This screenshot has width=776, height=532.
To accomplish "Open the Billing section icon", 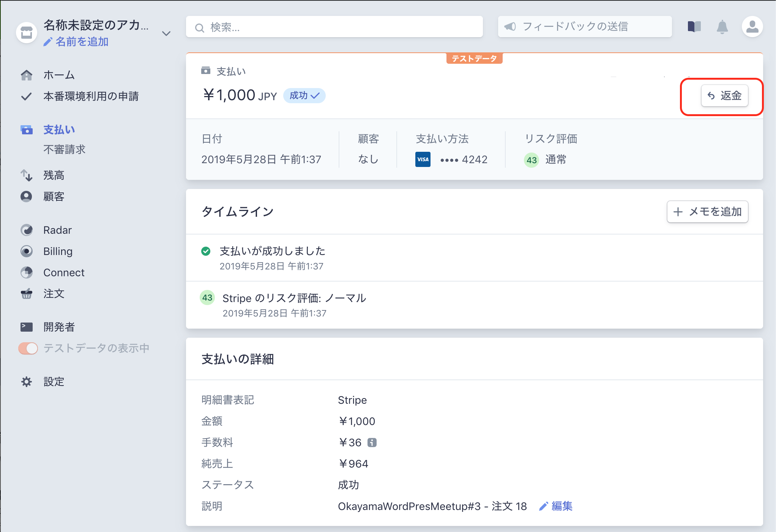I will pos(27,251).
